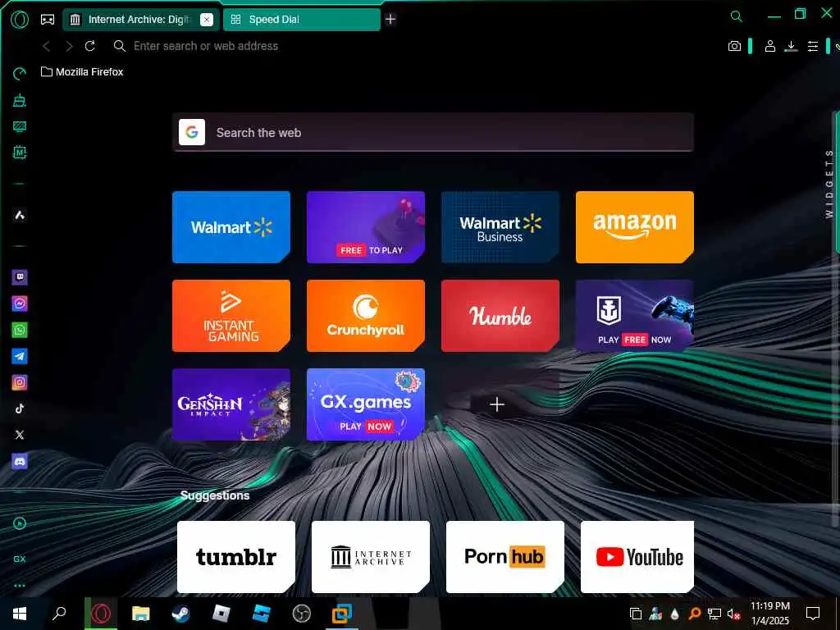Click the GX sidebar icon

click(x=20, y=559)
